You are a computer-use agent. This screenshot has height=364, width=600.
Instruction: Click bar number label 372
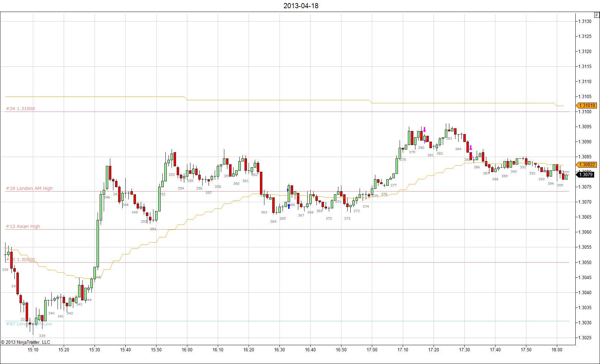tap(347, 219)
